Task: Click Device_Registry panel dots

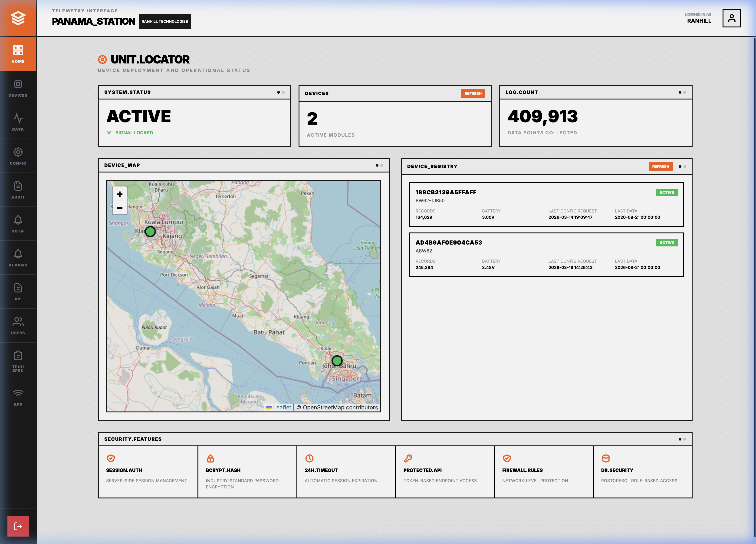Action: [x=682, y=166]
